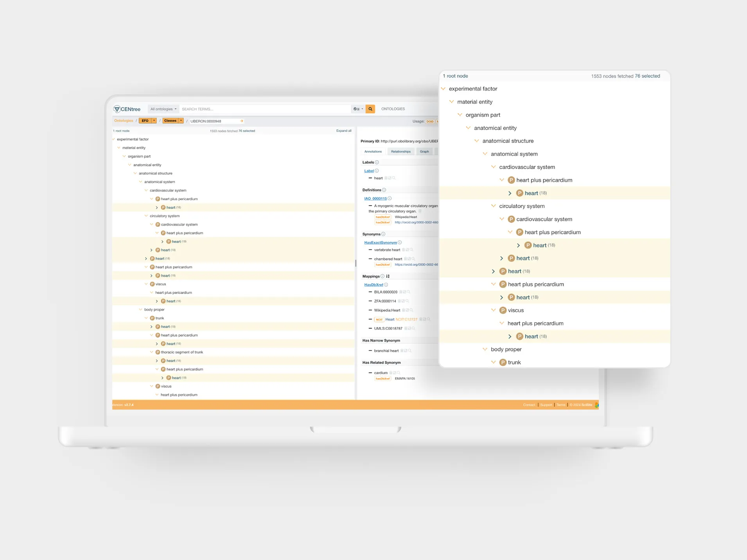
Task: Click the magnifier icon beside vertebrate heart
Action: tap(411, 250)
